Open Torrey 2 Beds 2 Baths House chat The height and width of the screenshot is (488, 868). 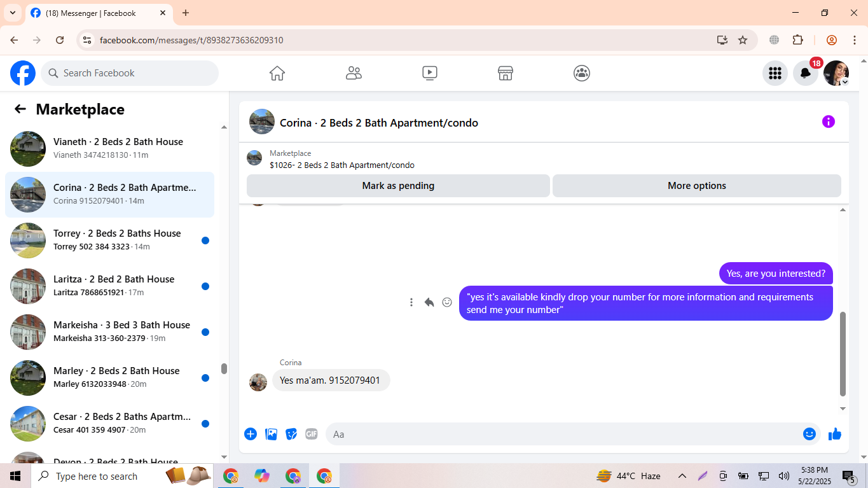coord(109,240)
